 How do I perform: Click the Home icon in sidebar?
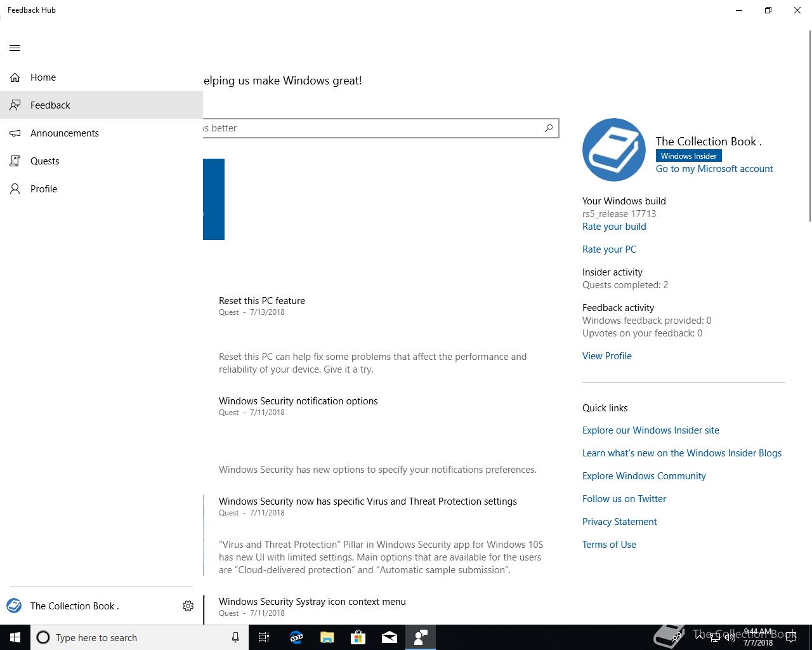pos(15,77)
